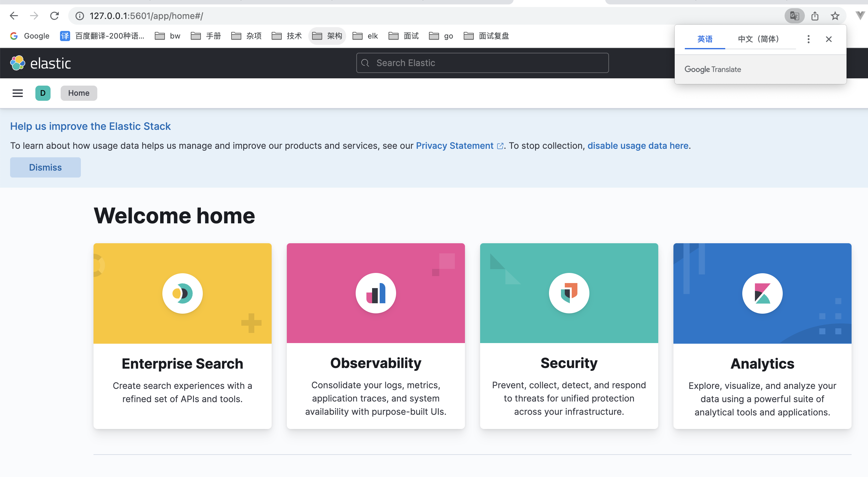The width and height of the screenshot is (868, 477).
Task: Click the Security shield icon
Action: [569, 293]
